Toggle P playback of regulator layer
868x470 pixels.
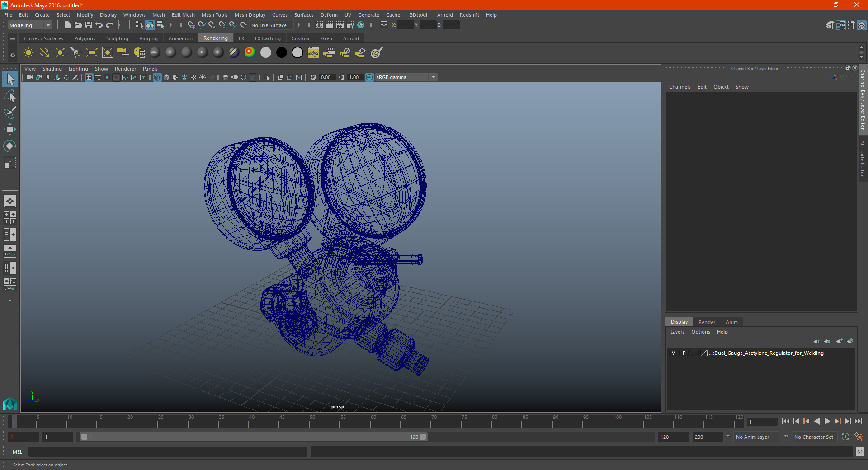(684, 353)
